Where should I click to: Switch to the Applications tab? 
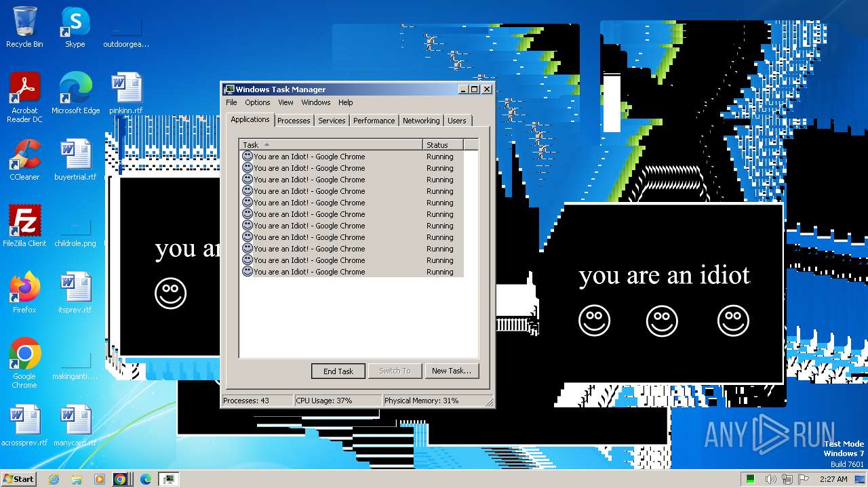(250, 119)
